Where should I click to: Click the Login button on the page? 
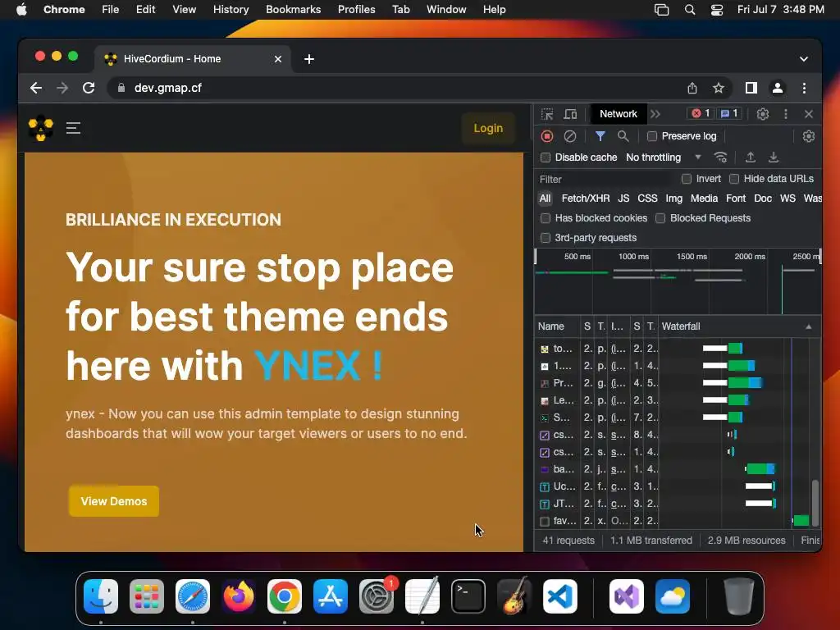click(x=488, y=128)
